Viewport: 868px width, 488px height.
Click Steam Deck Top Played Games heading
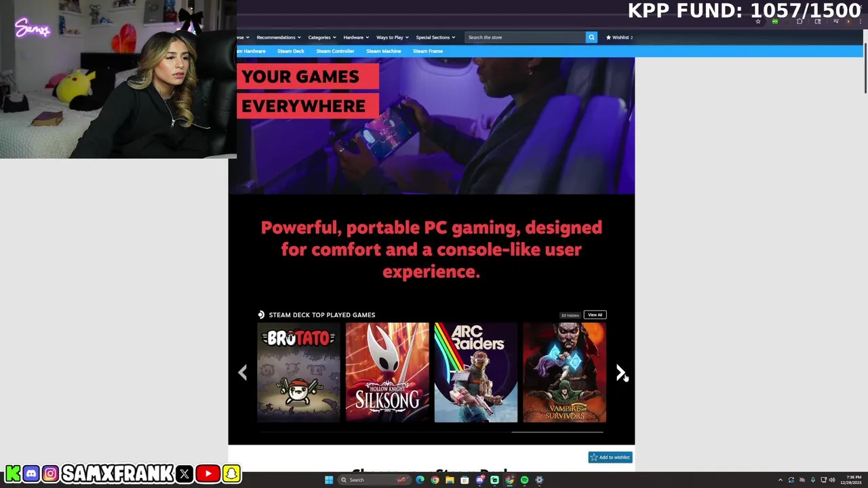322,314
